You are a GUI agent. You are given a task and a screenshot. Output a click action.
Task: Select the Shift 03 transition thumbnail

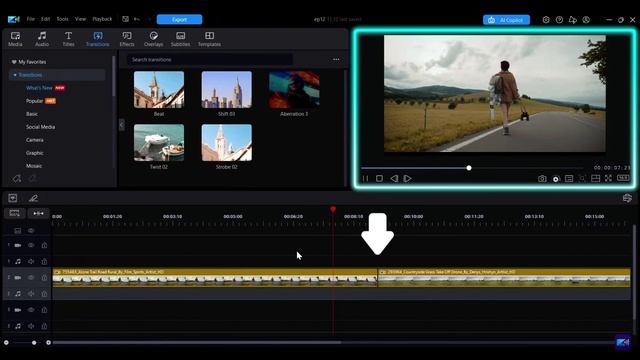tap(227, 90)
